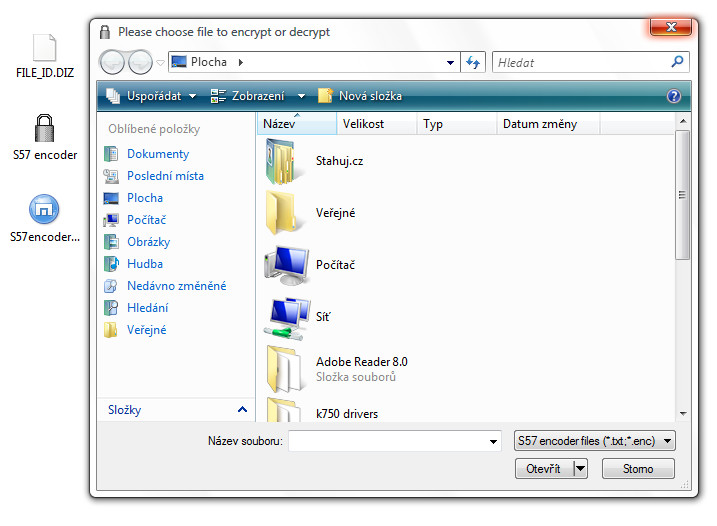The image size is (717, 526).
Task: Expand the Složky folders pane
Action: (x=176, y=410)
